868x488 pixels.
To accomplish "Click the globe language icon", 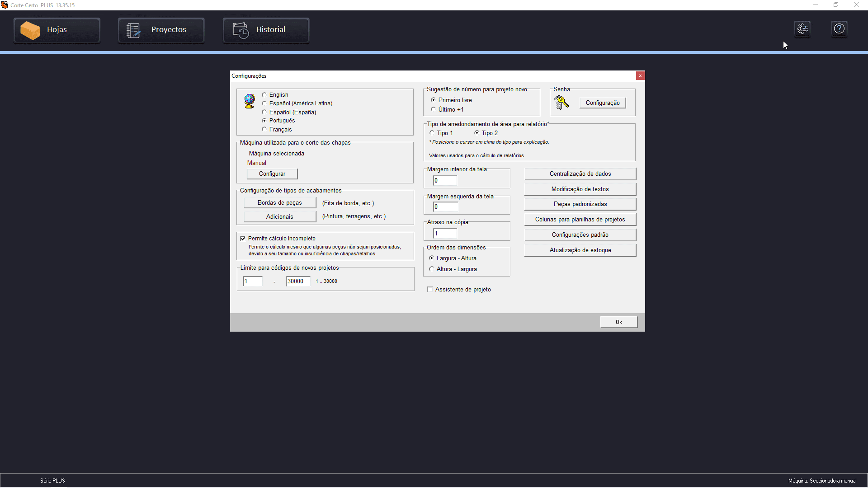I will [250, 101].
